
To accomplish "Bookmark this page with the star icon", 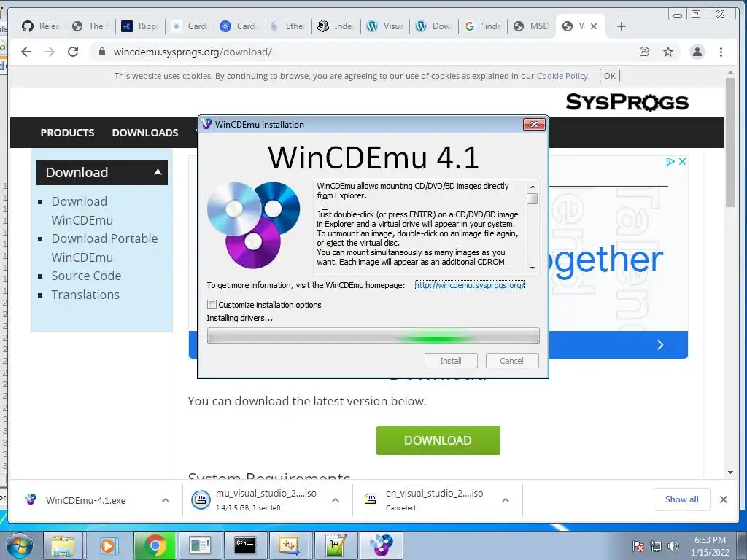I will point(668,52).
